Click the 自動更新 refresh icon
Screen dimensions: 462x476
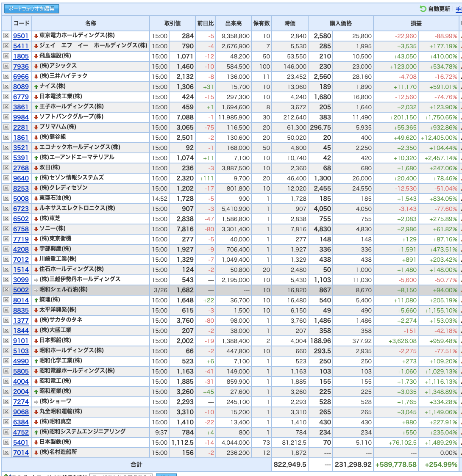click(x=423, y=9)
